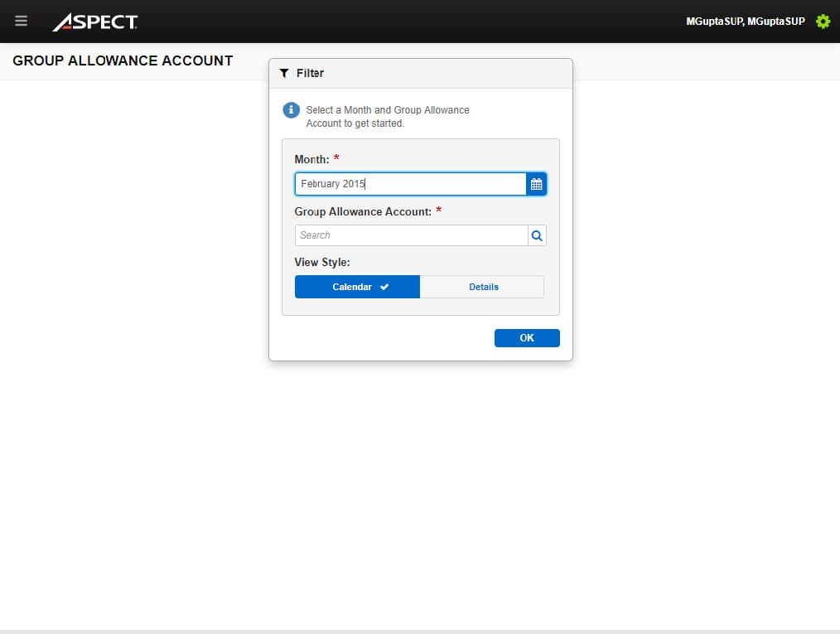
Task: Open the green settings gear
Action: click(x=823, y=22)
